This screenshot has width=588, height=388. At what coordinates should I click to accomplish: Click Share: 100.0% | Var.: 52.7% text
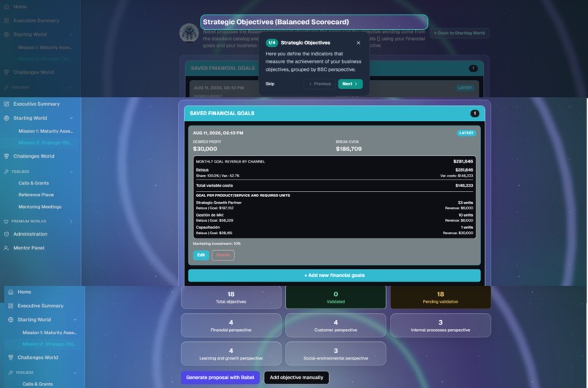tap(217, 176)
